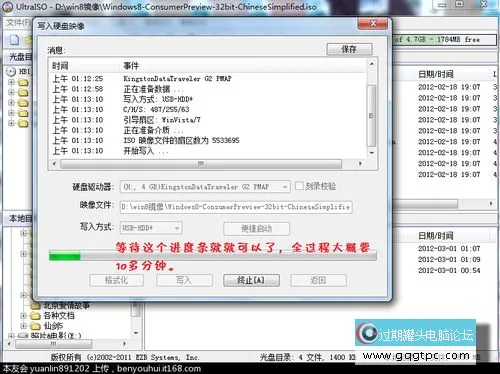Select the C/H/S: 487/255/63 log row
The image size is (500, 374).
click(x=208, y=110)
